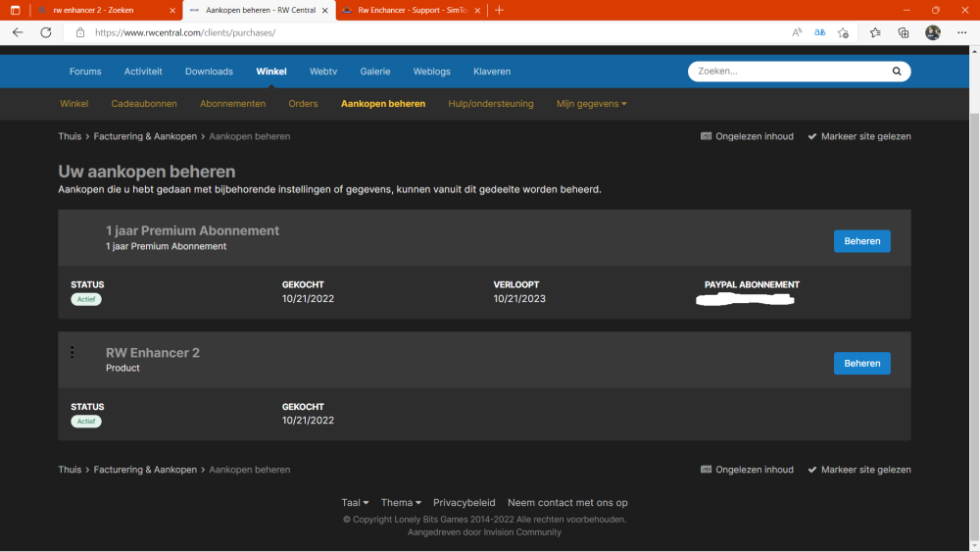Open browser favorites star icon
980x552 pixels.
click(874, 32)
